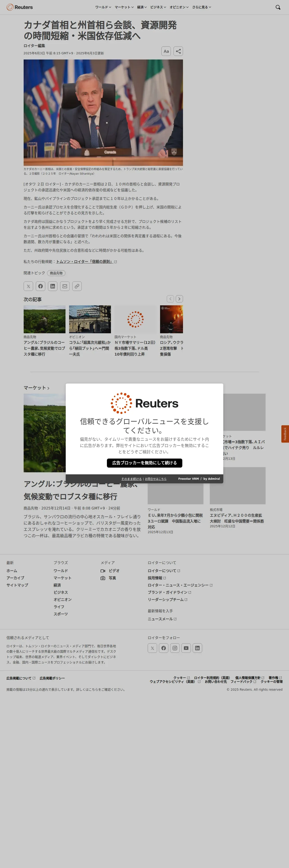Open 採用情報 footer link
Image resolution: width=289 pixels, height=868 pixels.
pyautogui.click(x=157, y=578)
